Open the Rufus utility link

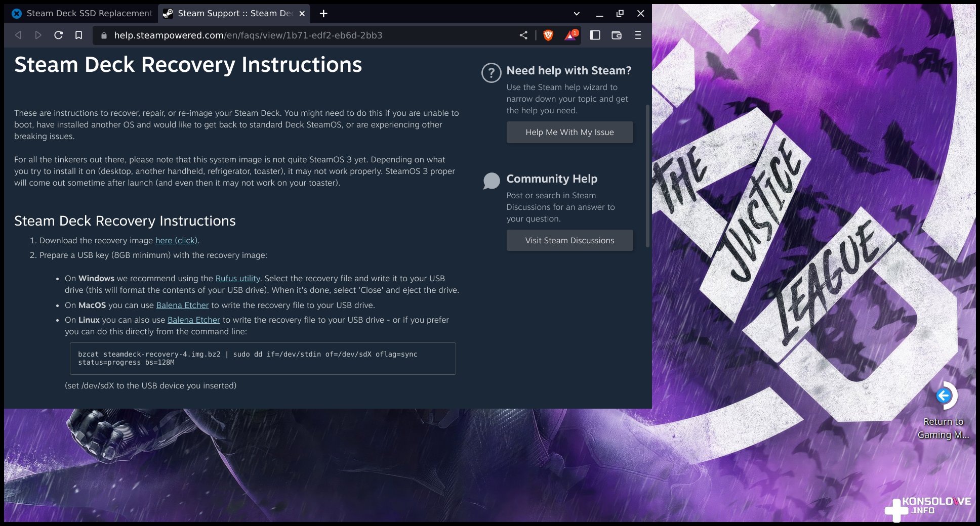[237, 278]
